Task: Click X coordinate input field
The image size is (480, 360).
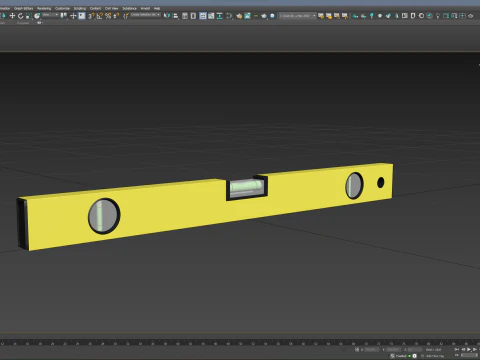Action: (372, 349)
